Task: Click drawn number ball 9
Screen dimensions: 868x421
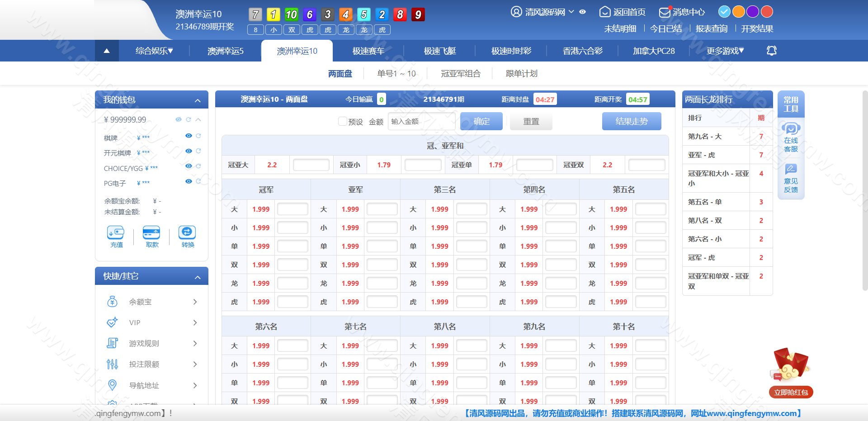Action: coord(418,14)
